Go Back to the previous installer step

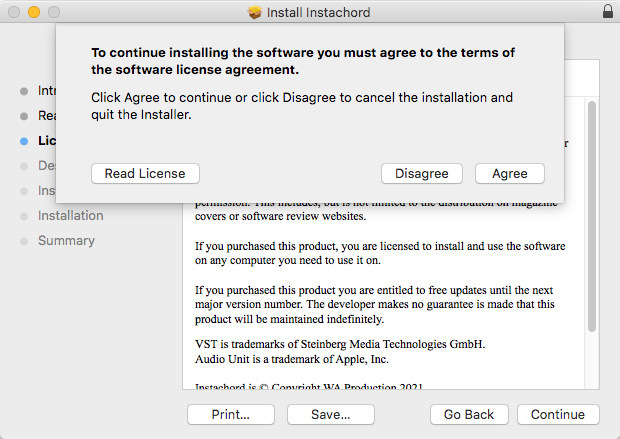click(x=469, y=414)
